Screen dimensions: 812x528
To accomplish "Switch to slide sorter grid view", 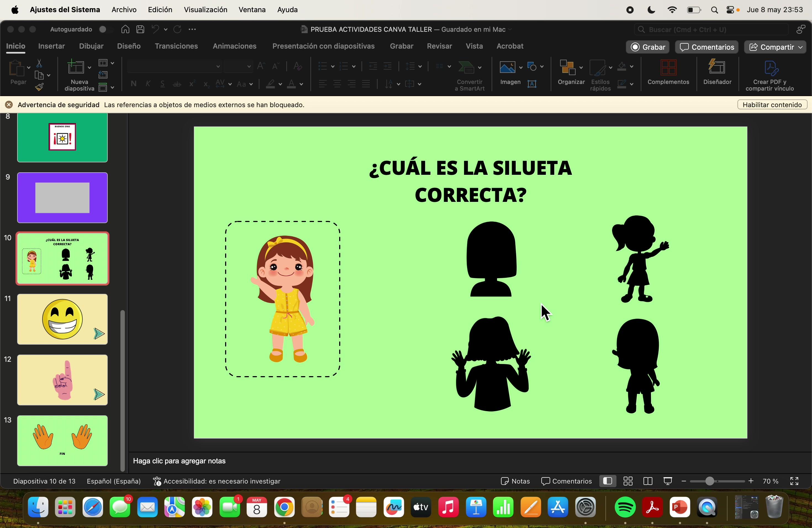I will (x=628, y=481).
